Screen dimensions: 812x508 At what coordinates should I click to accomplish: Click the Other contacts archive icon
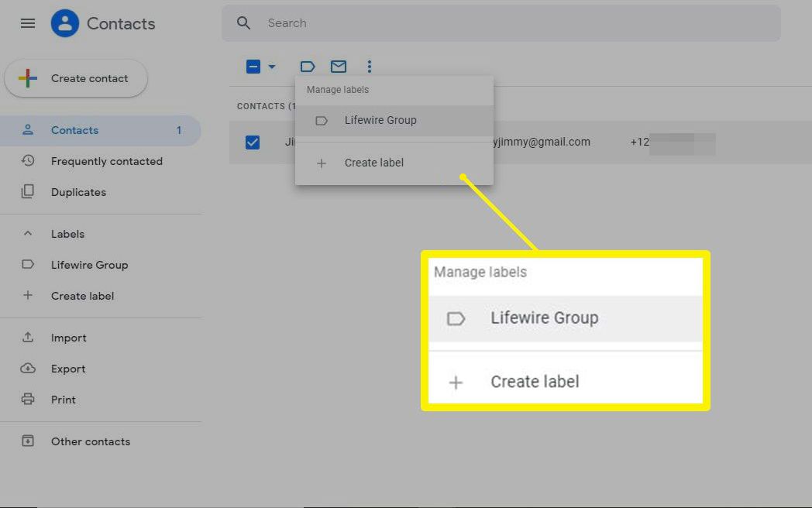coord(28,441)
